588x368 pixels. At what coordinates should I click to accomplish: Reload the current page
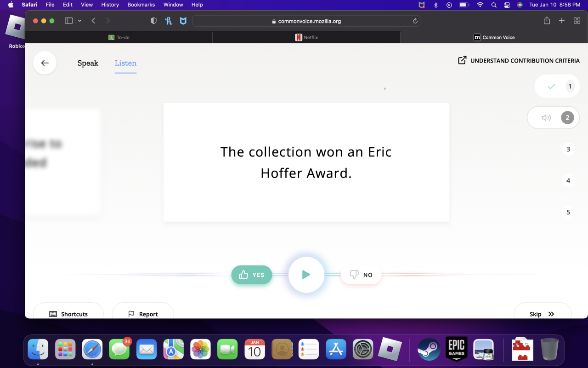[x=415, y=21]
